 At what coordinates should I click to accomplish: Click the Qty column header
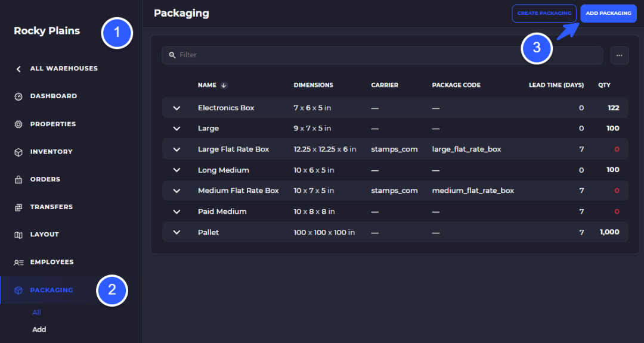click(x=604, y=85)
